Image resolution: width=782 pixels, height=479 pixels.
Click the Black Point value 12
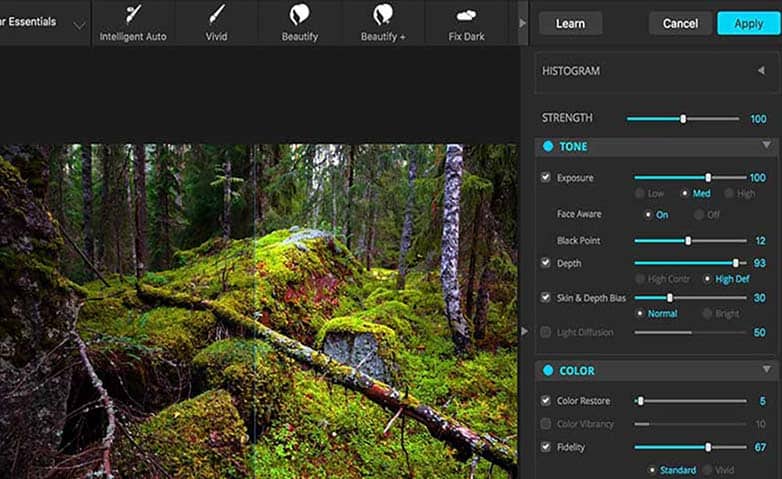(x=760, y=240)
